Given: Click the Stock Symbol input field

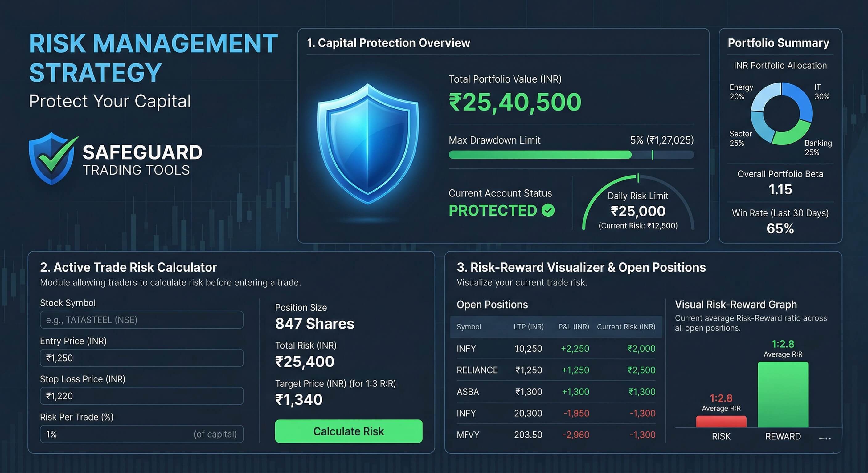Looking at the screenshot, I should [141, 320].
